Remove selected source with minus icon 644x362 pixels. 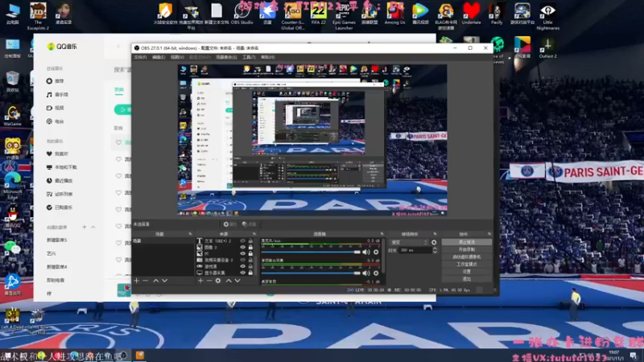click(209, 281)
